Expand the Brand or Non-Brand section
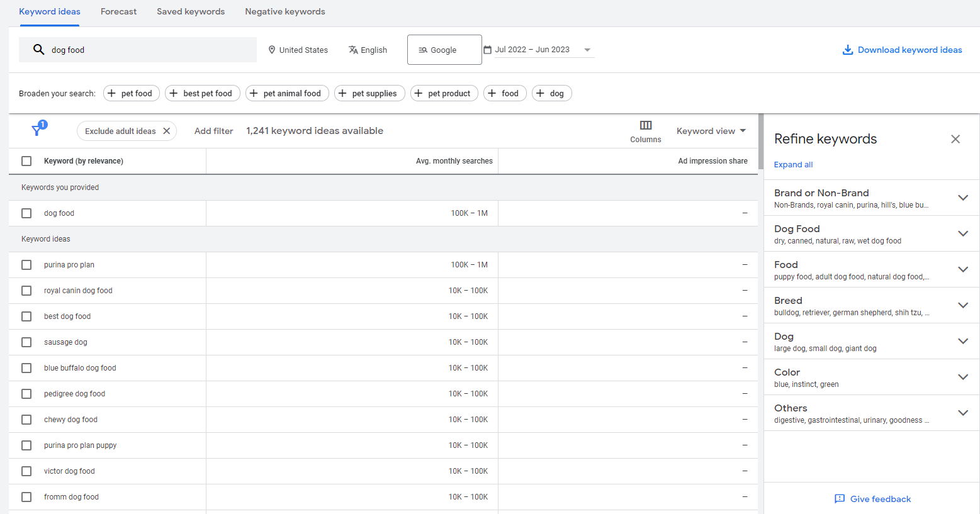The height and width of the screenshot is (514, 980). (962, 198)
